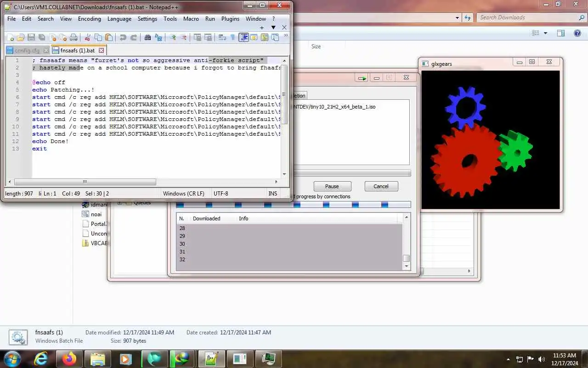Viewport: 588px width, 368px height.
Task: Toggle Show All Characters pilcrow icon
Action: coord(232,38)
